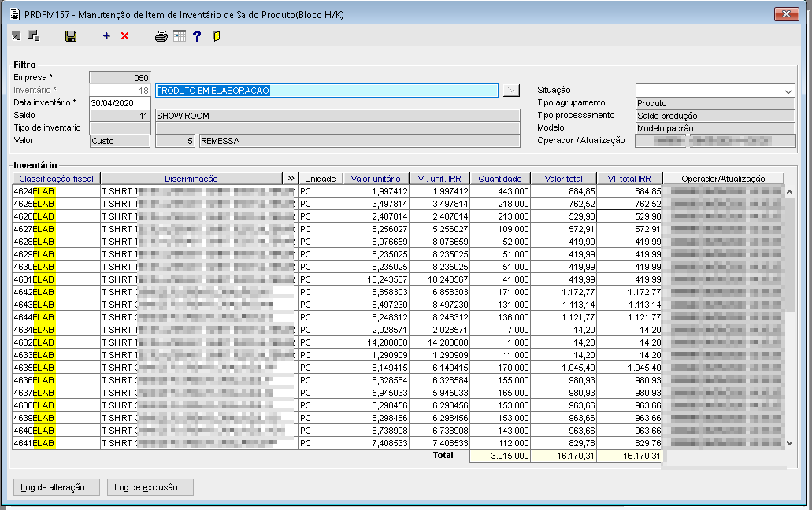Click the Valor unitário column header
Image resolution: width=812 pixels, height=510 pixels.
[376, 179]
